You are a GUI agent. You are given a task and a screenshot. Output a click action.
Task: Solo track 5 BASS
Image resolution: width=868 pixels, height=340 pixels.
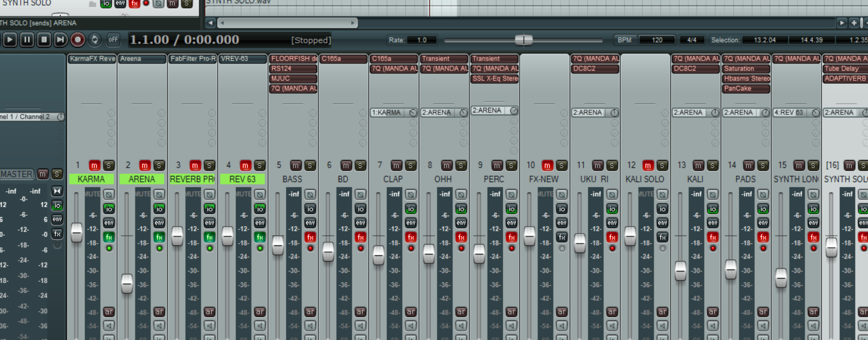[x=310, y=166]
